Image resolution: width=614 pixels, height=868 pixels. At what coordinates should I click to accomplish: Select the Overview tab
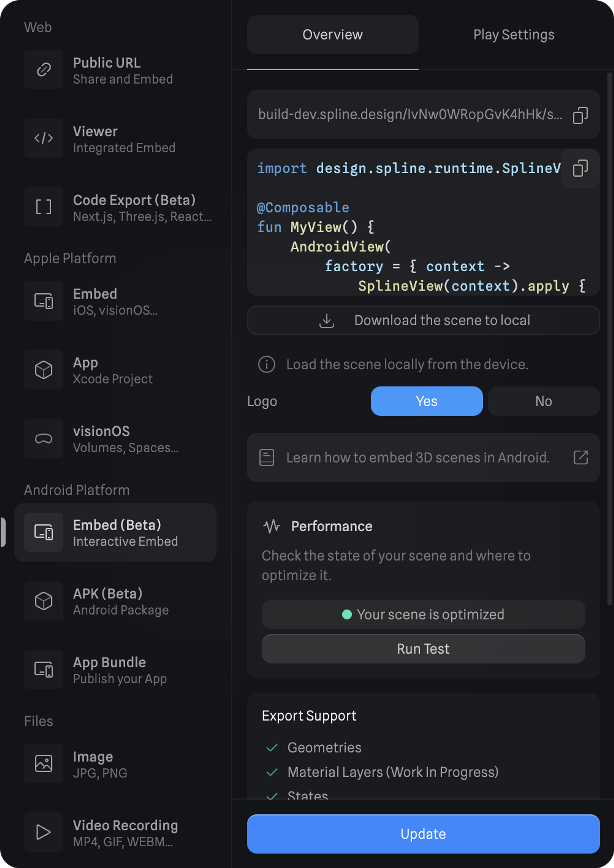point(332,35)
